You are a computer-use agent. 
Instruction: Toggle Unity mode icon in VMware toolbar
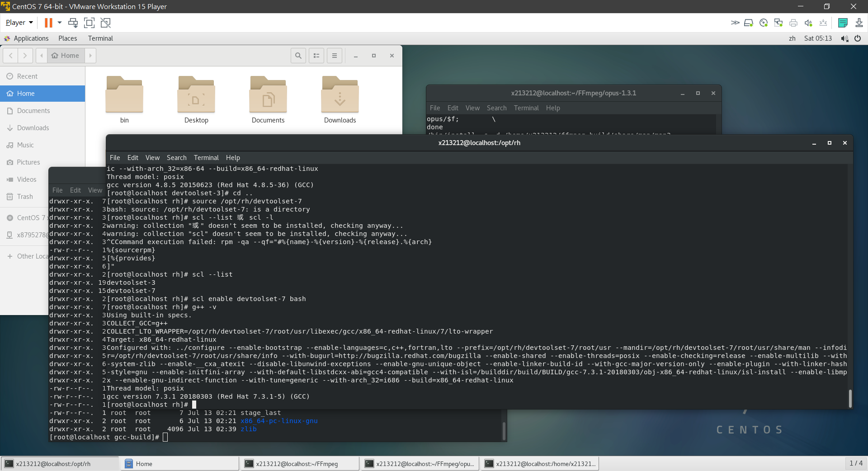(x=106, y=23)
